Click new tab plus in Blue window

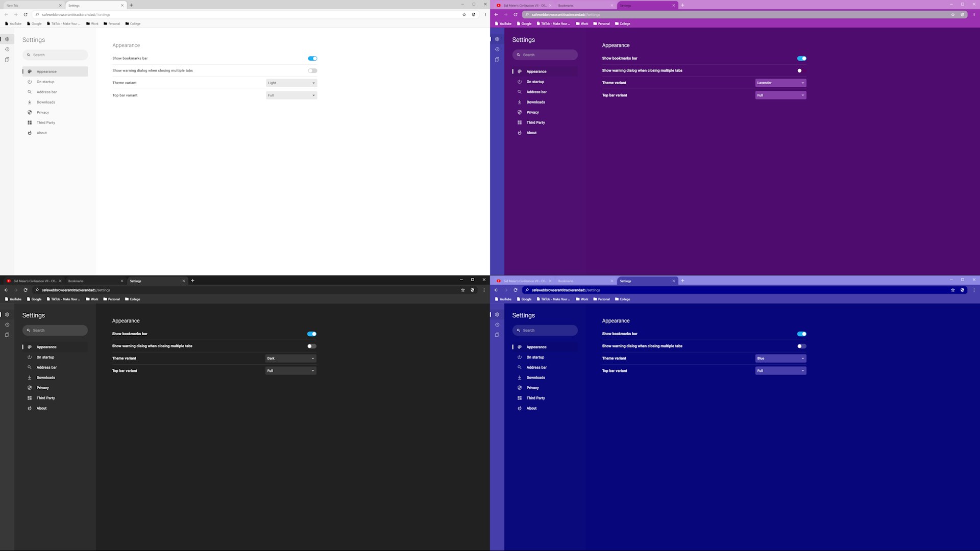682,281
